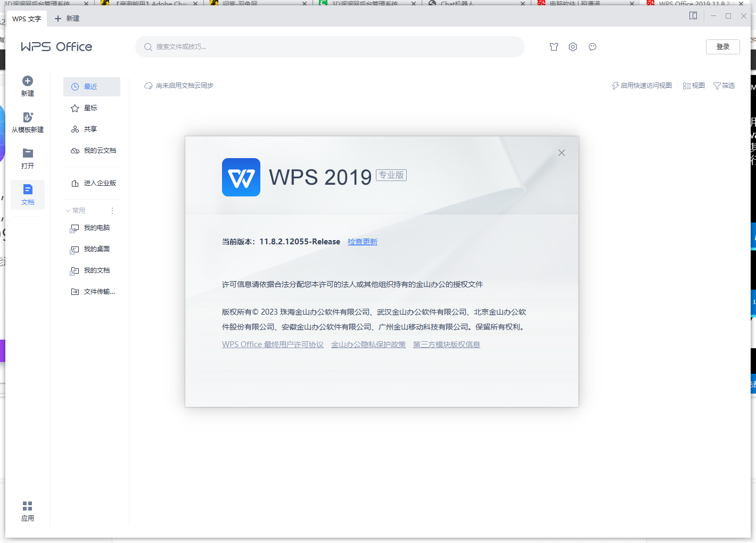
Task: Open the 应用 apps grid icon
Action: [28, 506]
